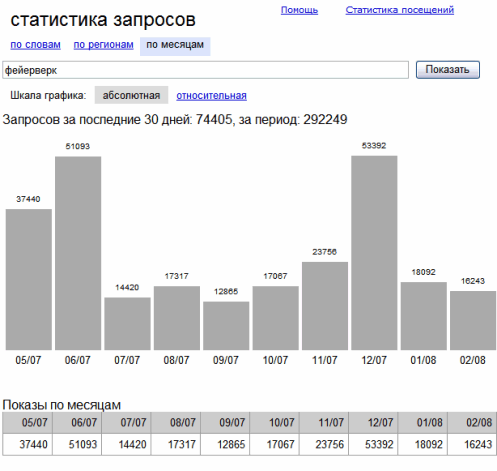The width and height of the screenshot is (497, 471).
Task: Click the 37440 label above the bar
Action: tap(28, 199)
